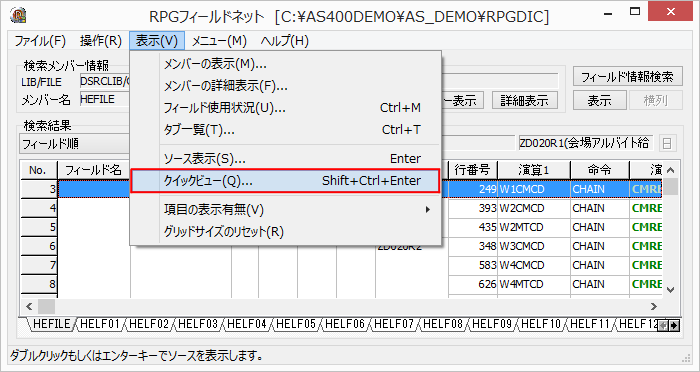The image size is (700, 372).
Task: Click the 表示 button beside 横列
Action: 600,100
